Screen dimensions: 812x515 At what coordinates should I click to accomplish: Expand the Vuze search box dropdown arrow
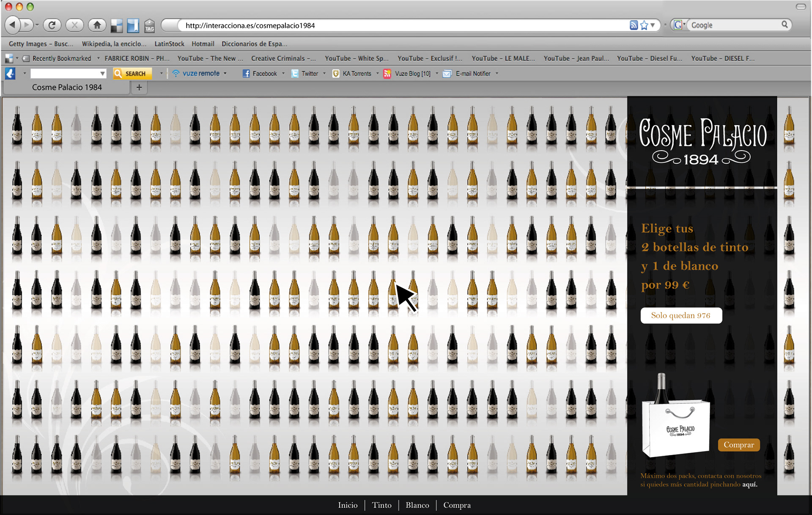[x=102, y=74]
